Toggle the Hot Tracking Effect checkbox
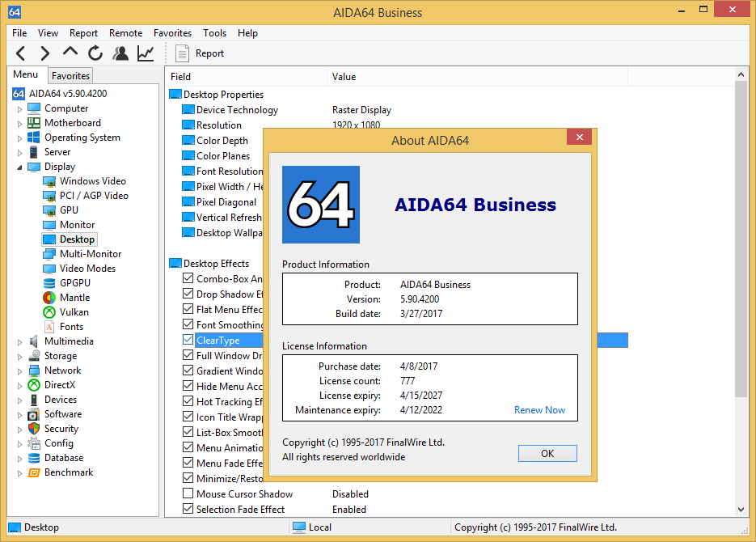 pos(188,401)
